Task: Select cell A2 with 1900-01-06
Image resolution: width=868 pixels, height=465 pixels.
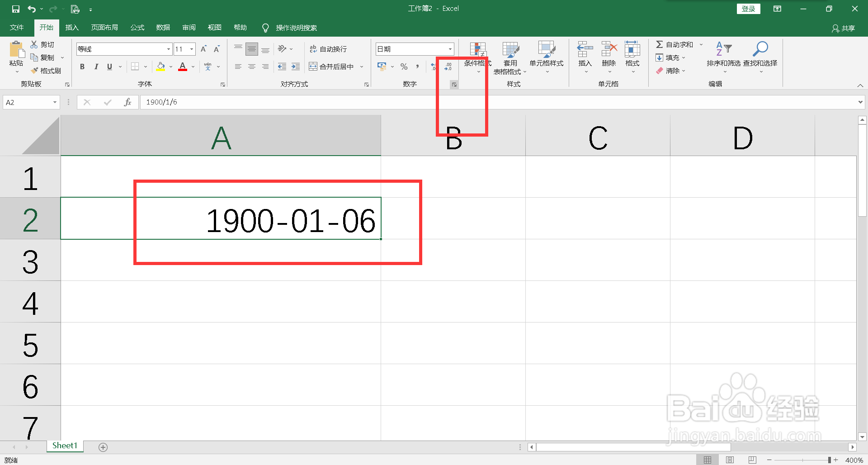Action: coord(221,218)
